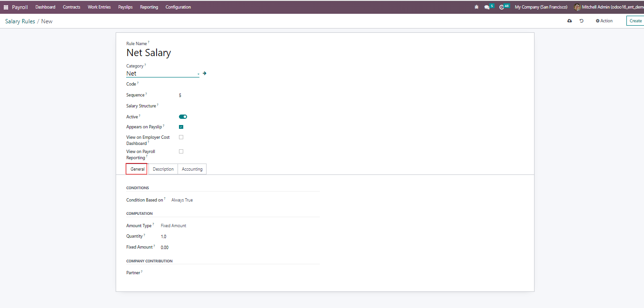
Task: Open the Net category external link arrow
Action: [x=204, y=73]
